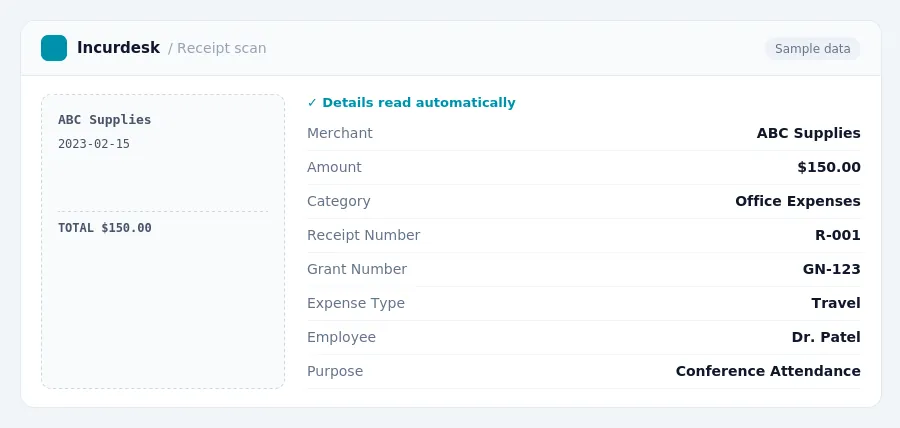Select the Amount value $150.00
Screen dimensions: 900x428
[x=829, y=167]
